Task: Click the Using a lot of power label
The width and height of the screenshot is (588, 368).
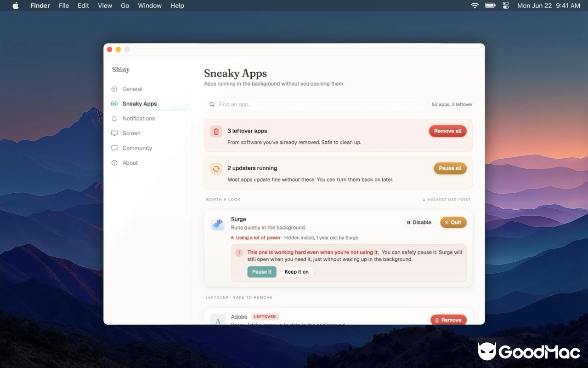Action: point(258,238)
